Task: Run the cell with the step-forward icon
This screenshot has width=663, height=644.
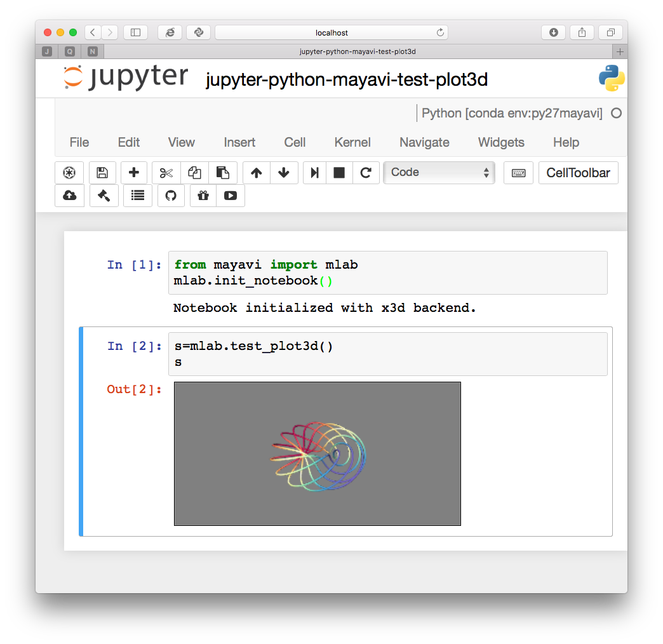Action: point(314,173)
